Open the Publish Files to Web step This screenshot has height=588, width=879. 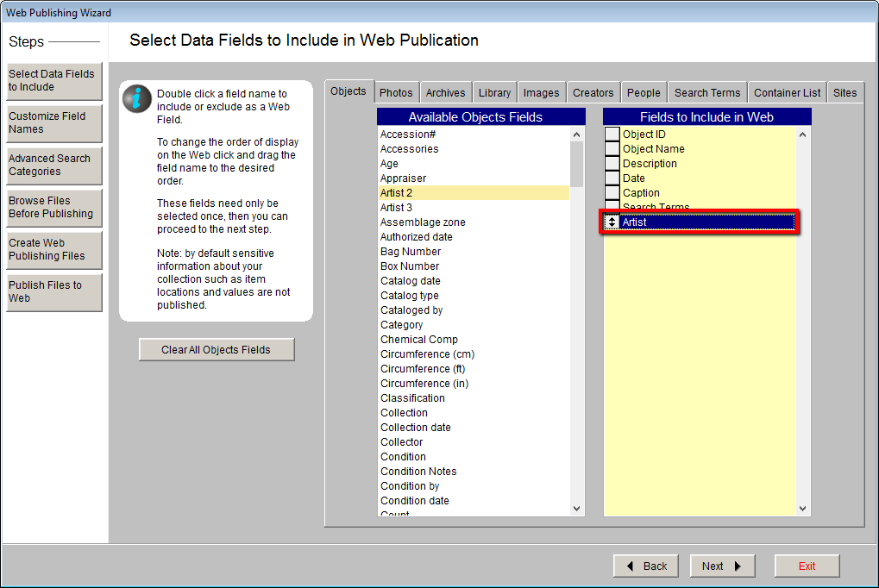coord(53,292)
